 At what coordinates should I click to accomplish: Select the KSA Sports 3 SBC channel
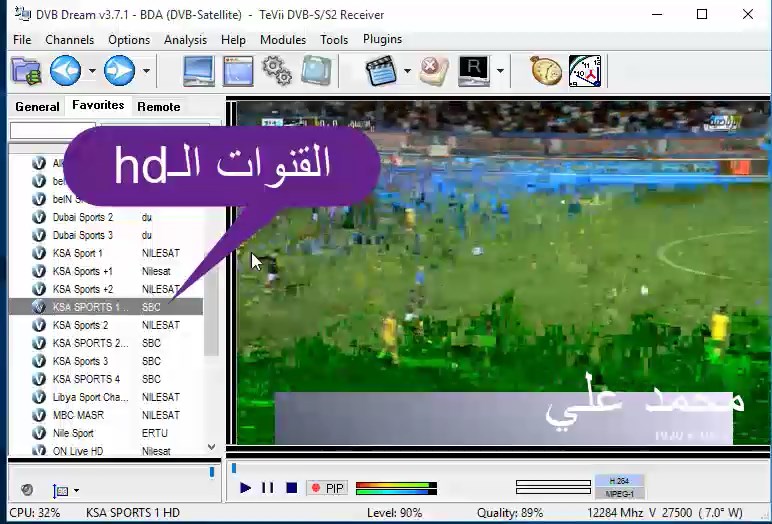[x=106, y=361]
